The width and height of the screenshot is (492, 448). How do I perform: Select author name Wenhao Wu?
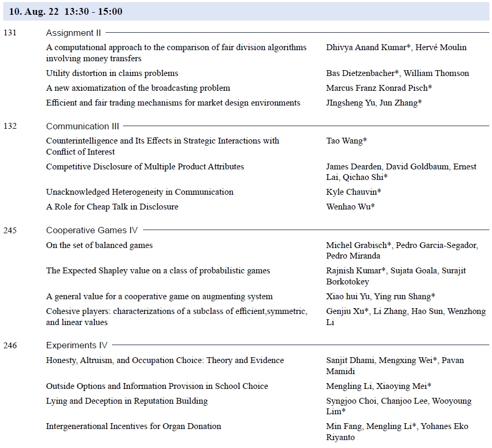[x=350, y=207]
